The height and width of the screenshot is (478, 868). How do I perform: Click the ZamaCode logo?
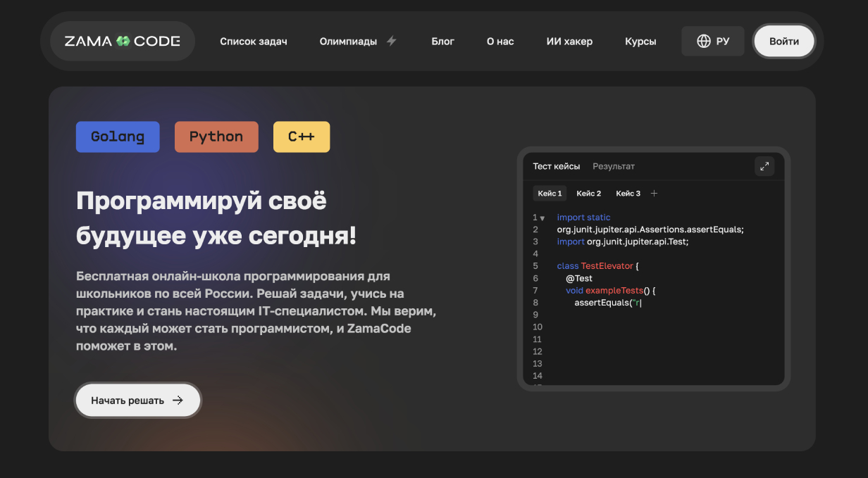(x=123, y=41)
